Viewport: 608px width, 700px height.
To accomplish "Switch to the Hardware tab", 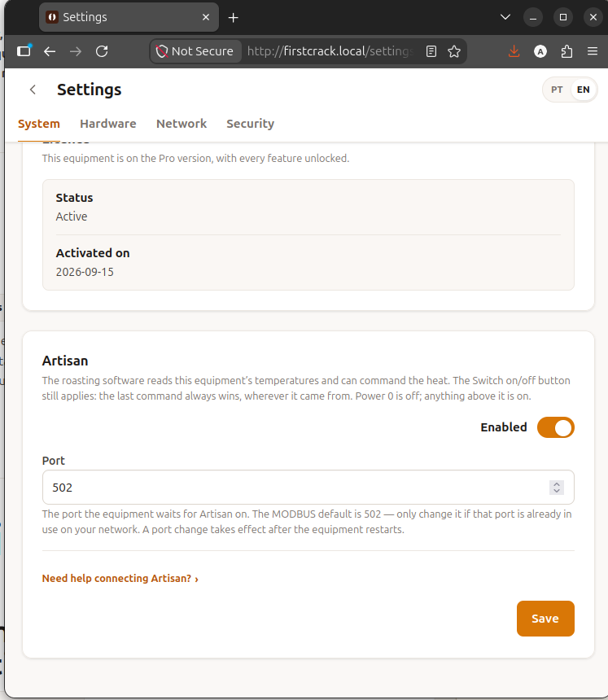I will pyautogui.click(x=108, y=124).
